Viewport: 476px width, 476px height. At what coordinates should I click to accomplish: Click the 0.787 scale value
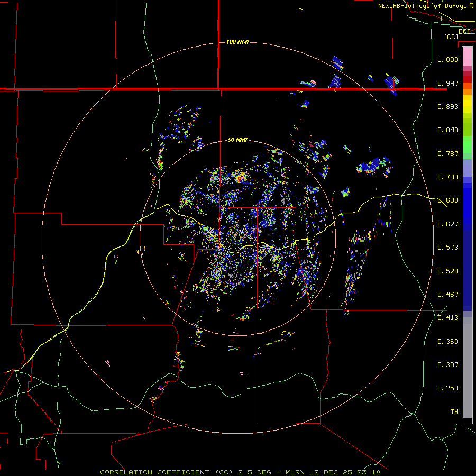pyautogui.click(x=448, y=153)
